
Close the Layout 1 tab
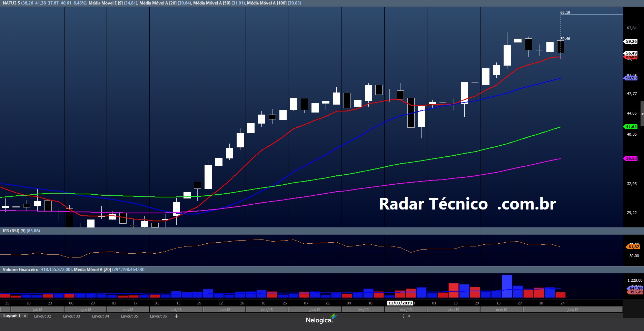tap(25, 316)
